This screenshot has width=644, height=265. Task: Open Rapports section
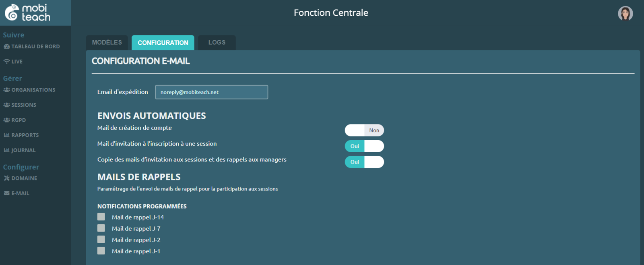(x=21, y=135)
